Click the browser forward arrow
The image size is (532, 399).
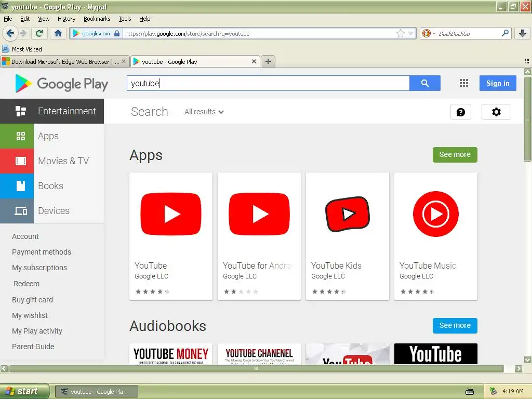click(23, 33)
